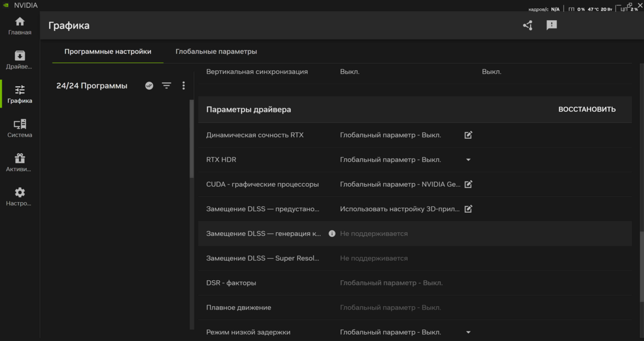
Task: Click the кадров/с N/A overlay statistic
Action: click(x=544, y=9)
